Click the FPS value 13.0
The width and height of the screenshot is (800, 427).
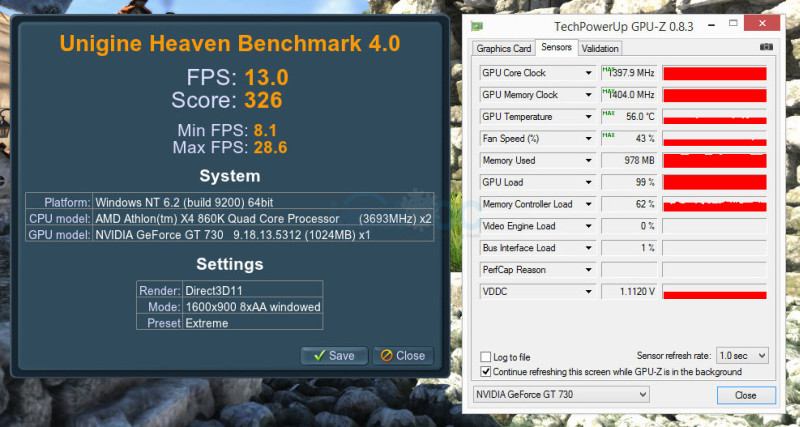point(266,78)
